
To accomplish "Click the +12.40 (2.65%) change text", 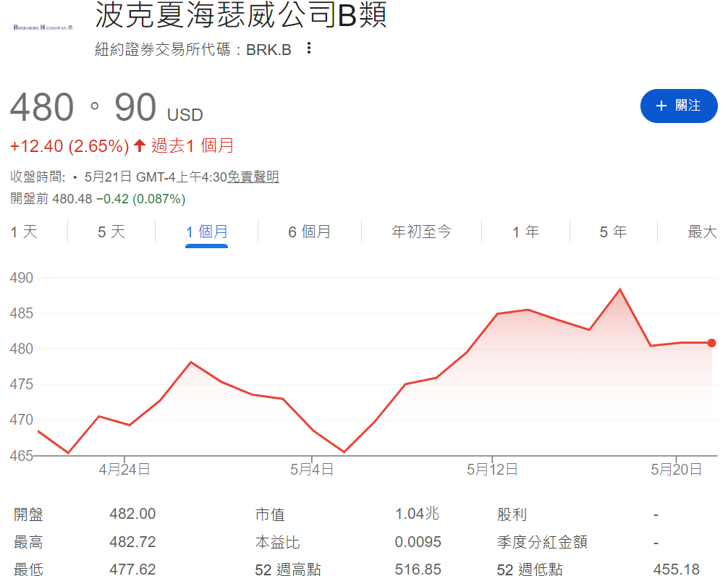I will point(69,146).
